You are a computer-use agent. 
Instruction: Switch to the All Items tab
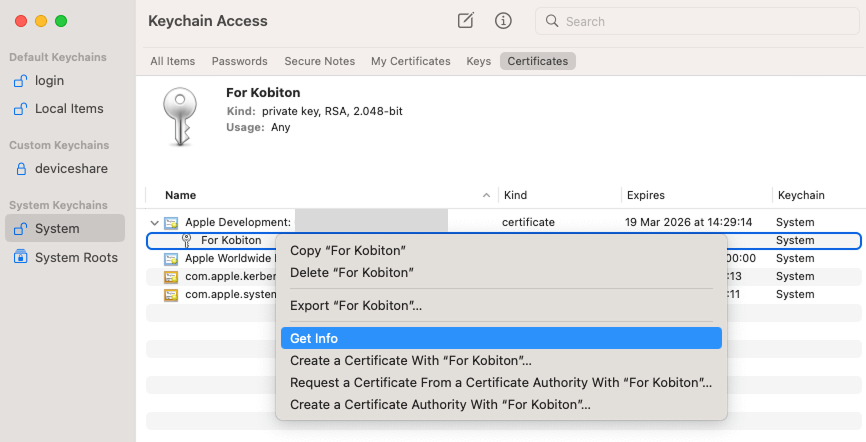pyautogui.click(x=173, y=61)
